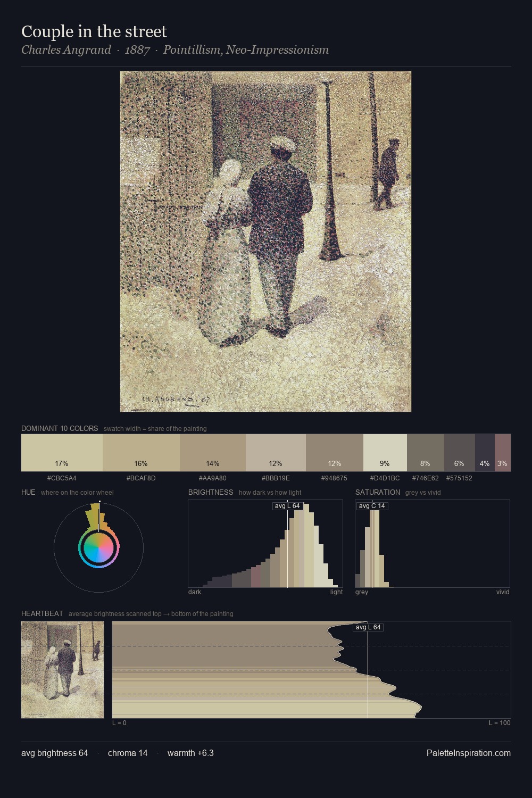Screen dimensions: 532x798
Task: Click "swatch width = share of the painting" caption
Action: tap(155, 429)
